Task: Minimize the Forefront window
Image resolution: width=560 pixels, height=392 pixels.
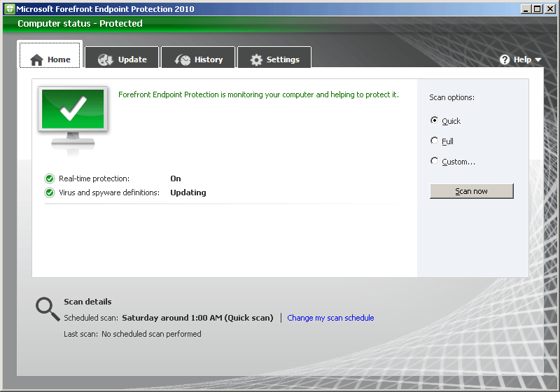Action: point(526,9)
